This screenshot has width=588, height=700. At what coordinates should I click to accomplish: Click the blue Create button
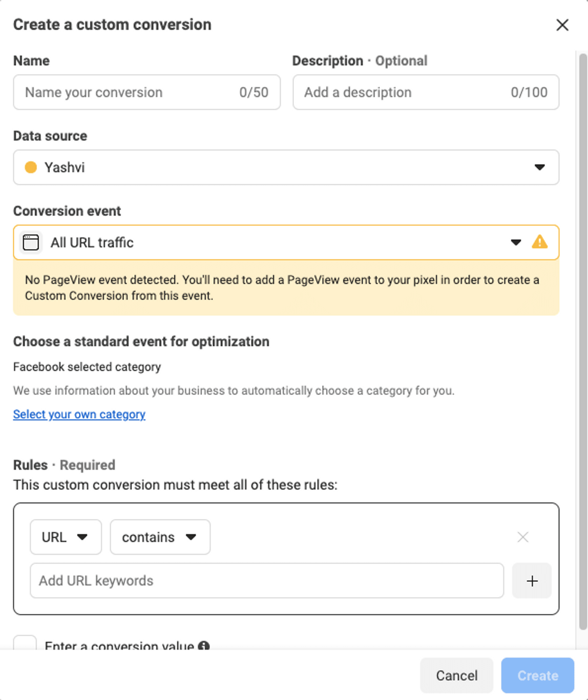click(x=537, y=675)
